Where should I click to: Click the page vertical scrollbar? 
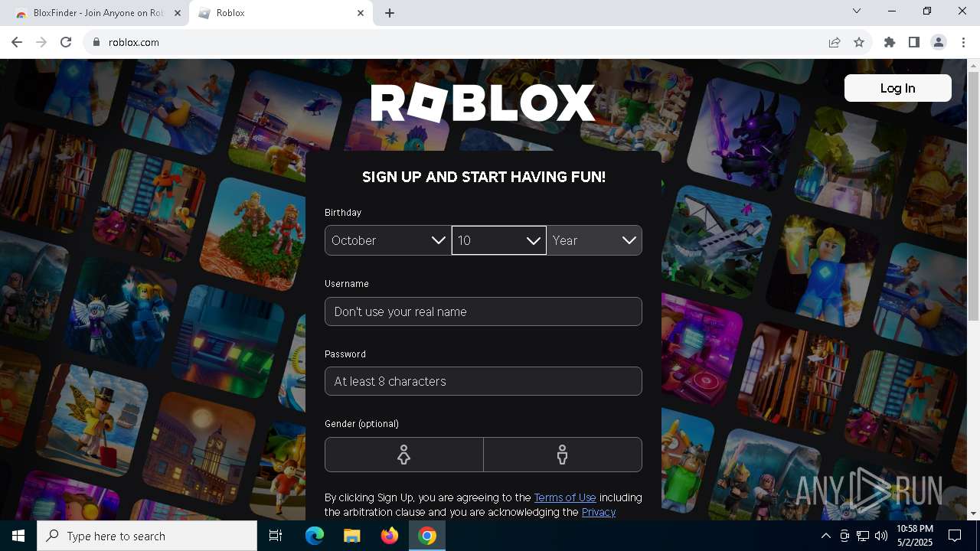[x=973, y=195]
